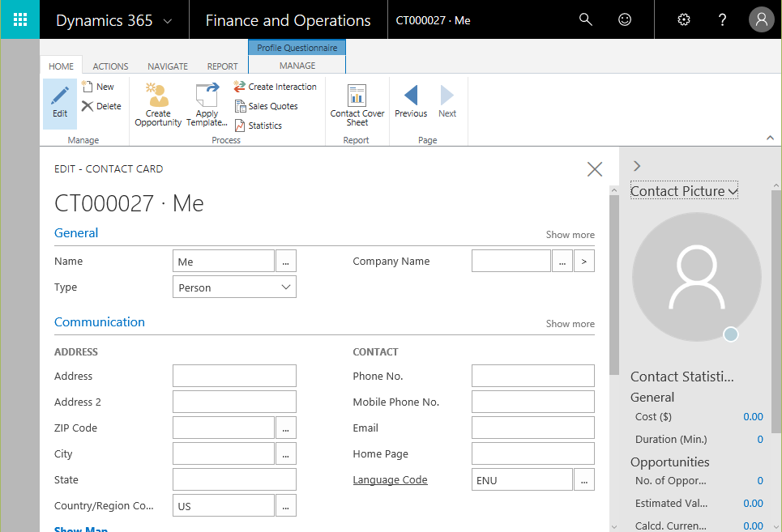The image size is (782, 532).
Task: Collapse the ribbon with the chevron
Action: (x=770, y=138)
